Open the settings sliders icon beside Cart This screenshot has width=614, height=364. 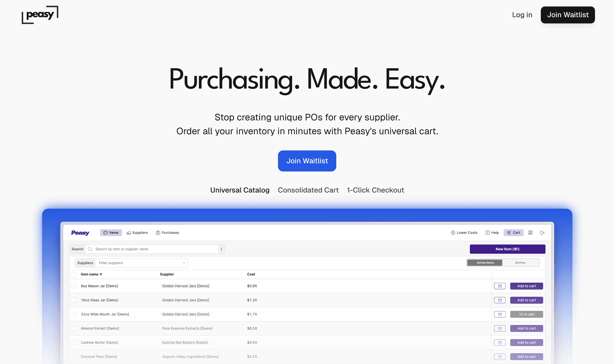point(530,233)
